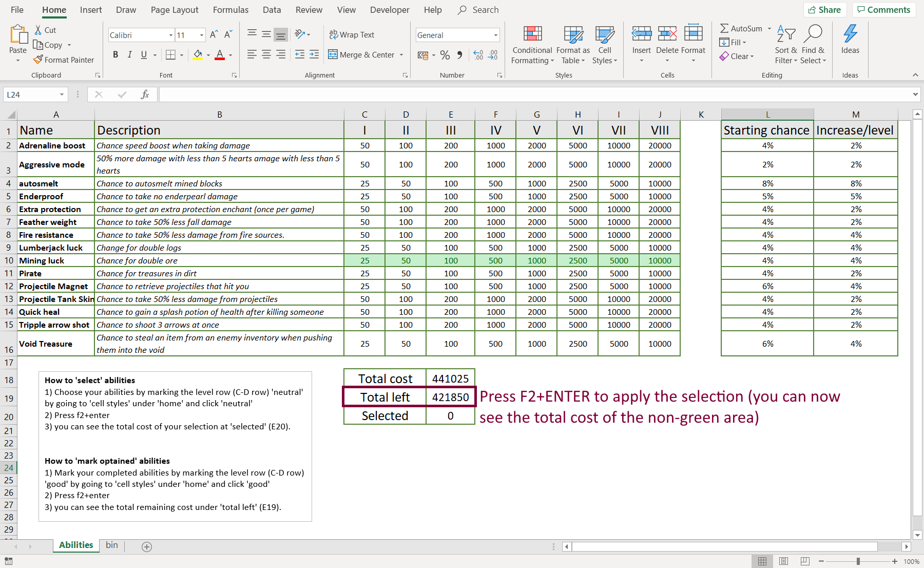Click the Paste clipboard icon
Viewport: 924px width, 568px height.
[18, 34]
